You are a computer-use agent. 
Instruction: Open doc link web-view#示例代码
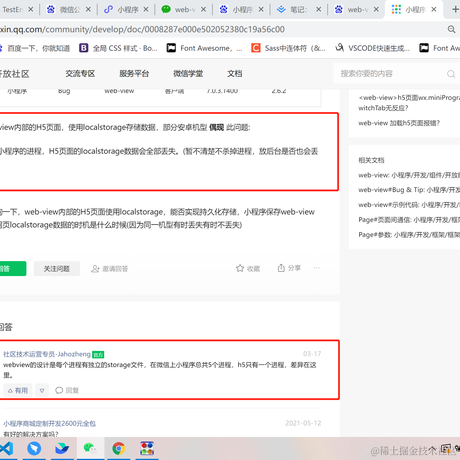[x=409, y=205]
